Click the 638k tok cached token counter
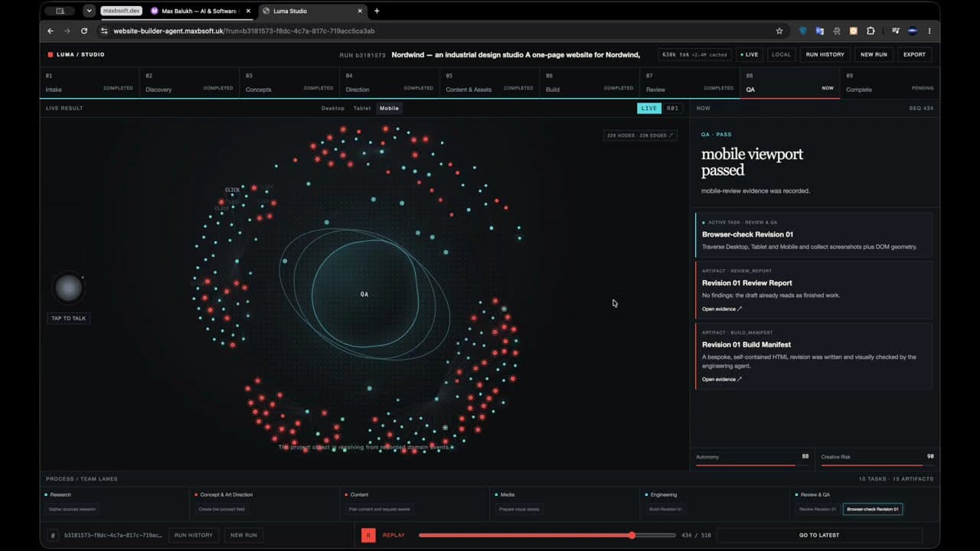This screenshot has height=551, width=980. point(694,54)
